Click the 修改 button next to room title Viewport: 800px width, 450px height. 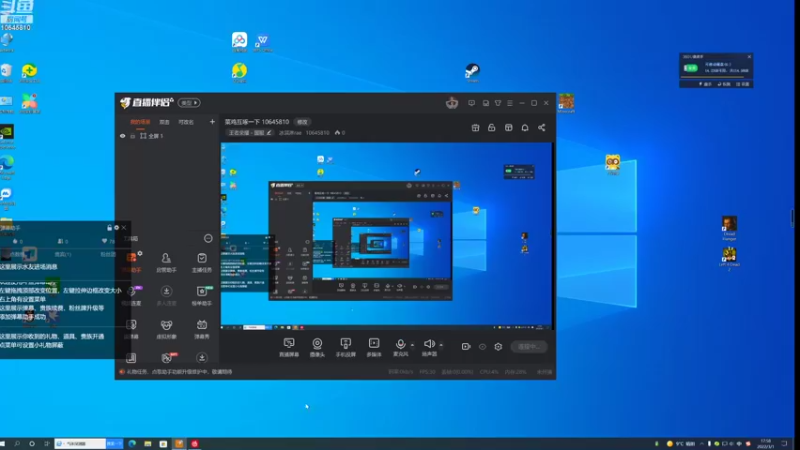(303, 122)
